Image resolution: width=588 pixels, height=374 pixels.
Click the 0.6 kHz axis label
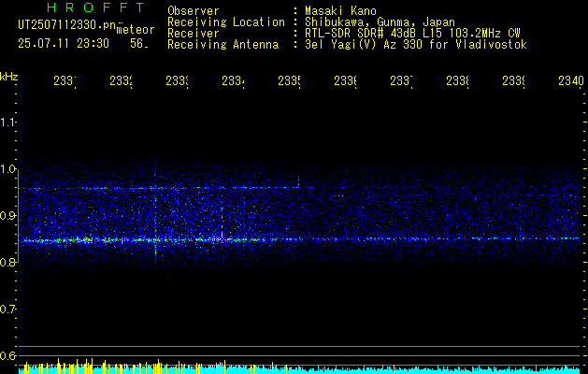click(x=7, y=355)
